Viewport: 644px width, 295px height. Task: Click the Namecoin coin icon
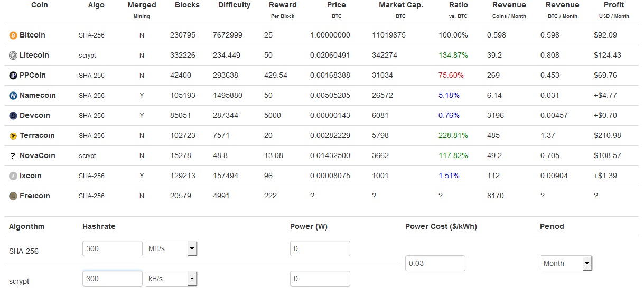pos(13,96)
